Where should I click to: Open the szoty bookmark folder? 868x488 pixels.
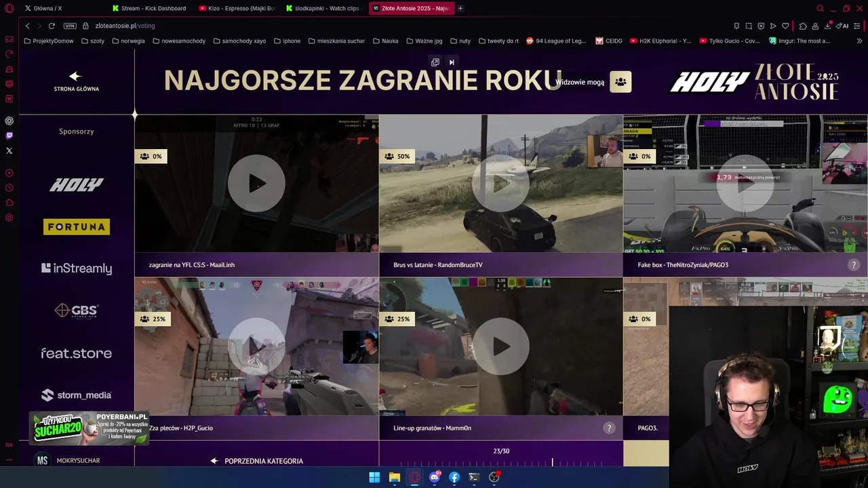[92, 41]
